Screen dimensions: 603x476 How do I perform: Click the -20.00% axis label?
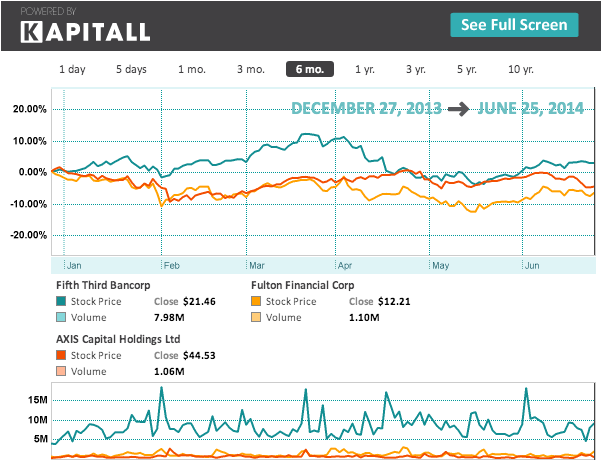pyautogui.click(x=28, y=235)
